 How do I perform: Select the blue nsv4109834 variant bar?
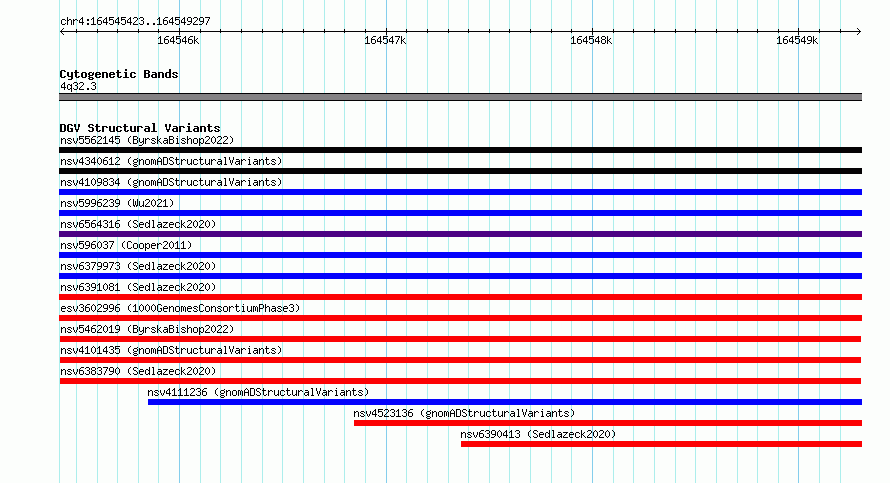[x=460, y=192]
